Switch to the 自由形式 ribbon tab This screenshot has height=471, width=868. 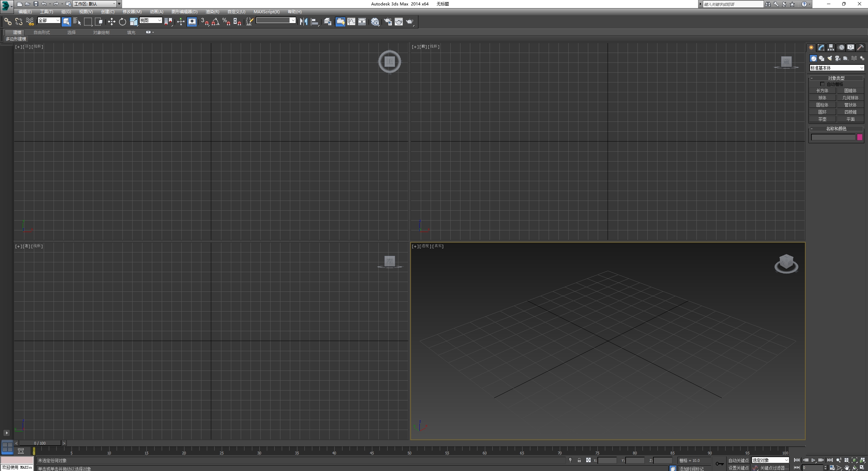pos(42,33)
